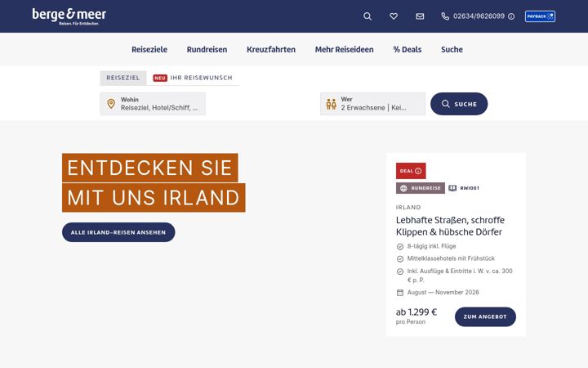Click the Suche search button
The width and height of the screenshot is (588, 368).
click(459, 104)
